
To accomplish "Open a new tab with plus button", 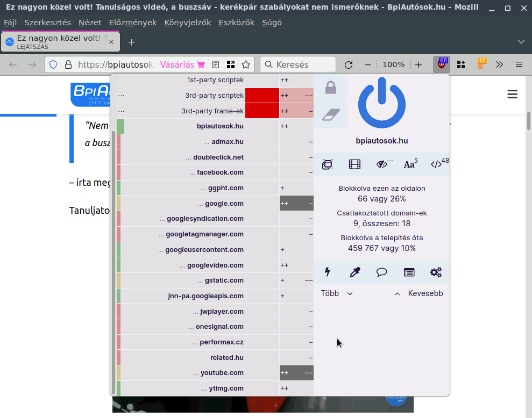I will [x=132, y=42].
